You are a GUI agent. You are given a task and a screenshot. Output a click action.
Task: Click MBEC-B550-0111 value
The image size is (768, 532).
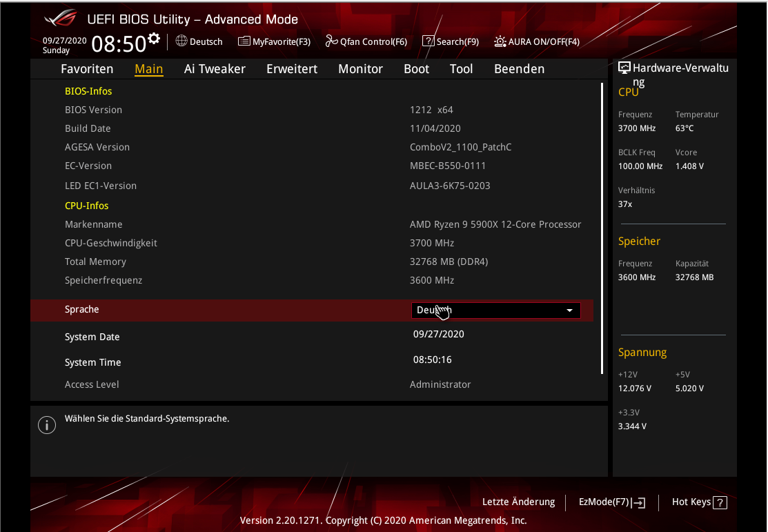[448, 166]
